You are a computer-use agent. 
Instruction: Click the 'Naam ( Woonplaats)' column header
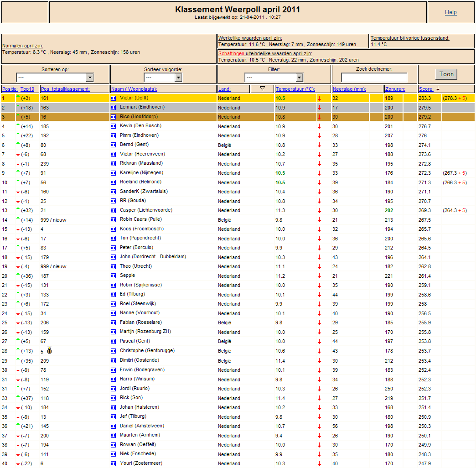134,89
